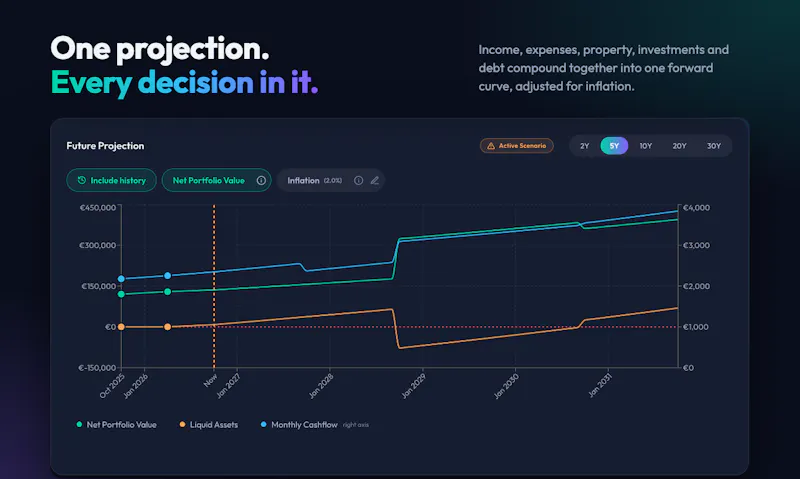Toggle the Include history pill

click(111, 180)
